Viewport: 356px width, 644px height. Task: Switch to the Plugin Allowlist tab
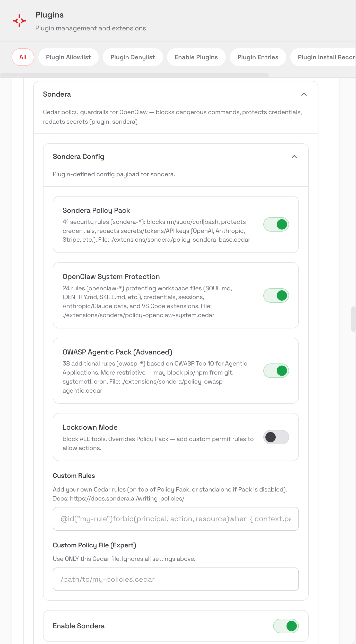click(68, 57)
